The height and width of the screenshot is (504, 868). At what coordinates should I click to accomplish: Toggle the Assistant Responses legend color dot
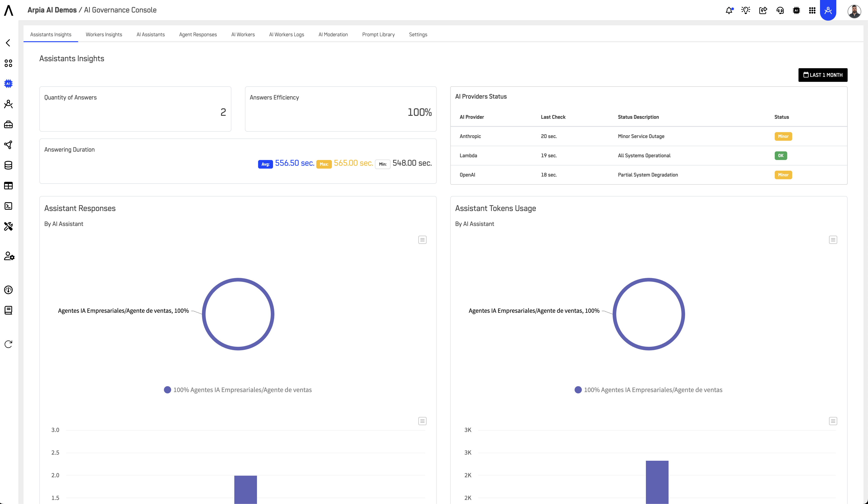(x=167, y=390)
